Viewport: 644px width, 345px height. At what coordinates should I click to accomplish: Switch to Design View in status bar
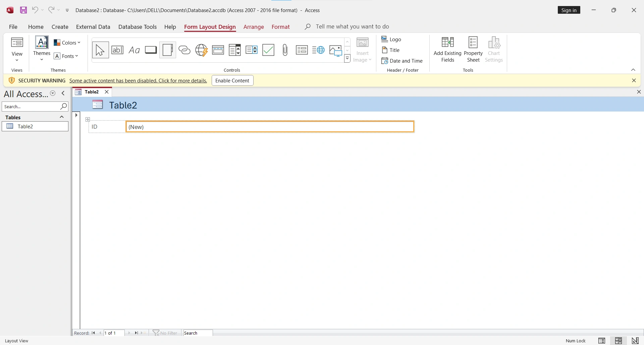[x=635, y=341]
